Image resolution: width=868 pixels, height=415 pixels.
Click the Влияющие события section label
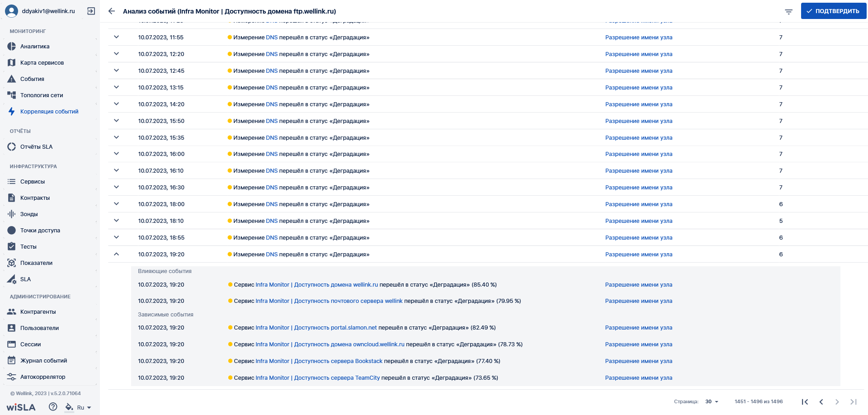pyautogui.click(x=165, y=271)
